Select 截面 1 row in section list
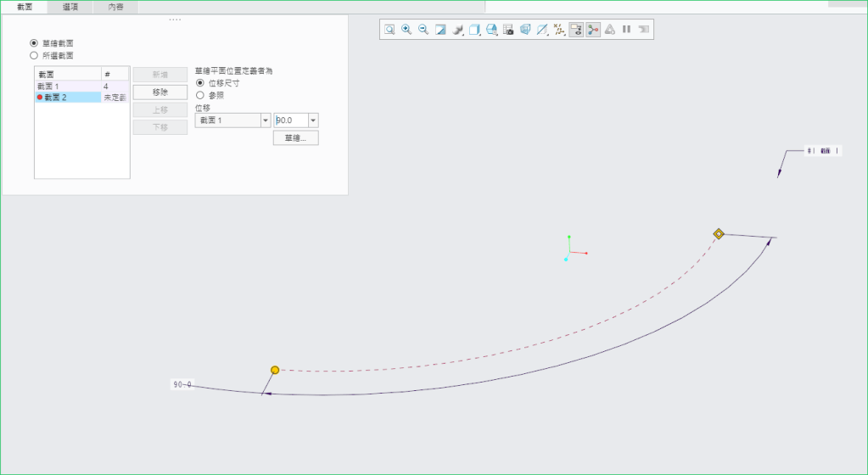 66,87
